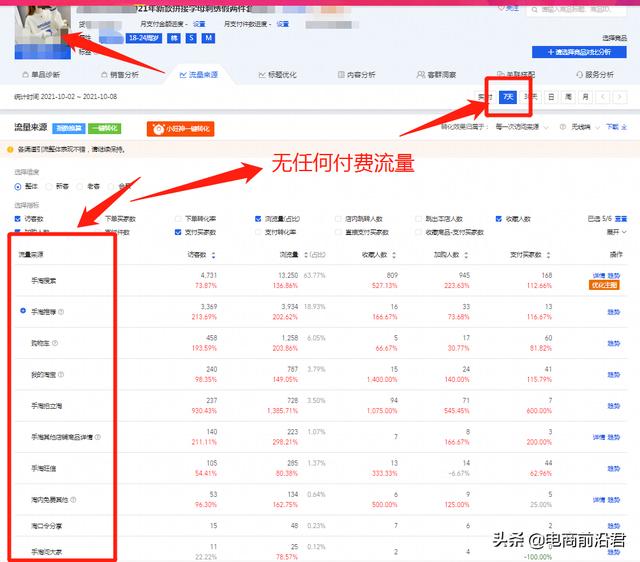The height and width of the screenshot is (562, 640).
Task: Sort table by 访客数 column arrows
Action: click(x=213, y=255)
